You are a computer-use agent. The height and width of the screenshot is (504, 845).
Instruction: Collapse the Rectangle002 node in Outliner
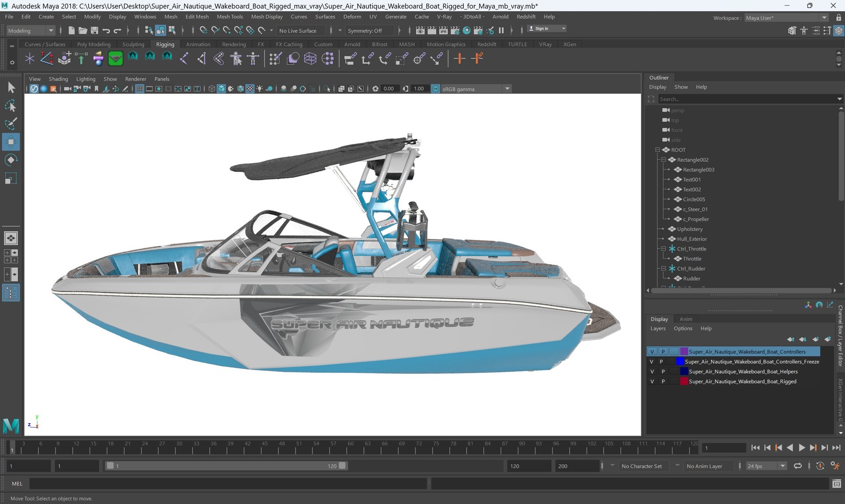[663, 160]
